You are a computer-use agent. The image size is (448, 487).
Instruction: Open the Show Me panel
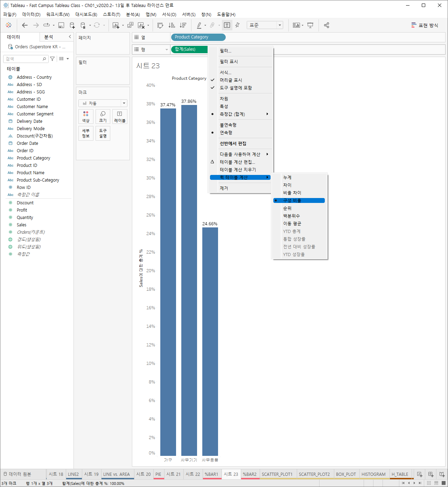pyautogui.click(x=425, y=25)
